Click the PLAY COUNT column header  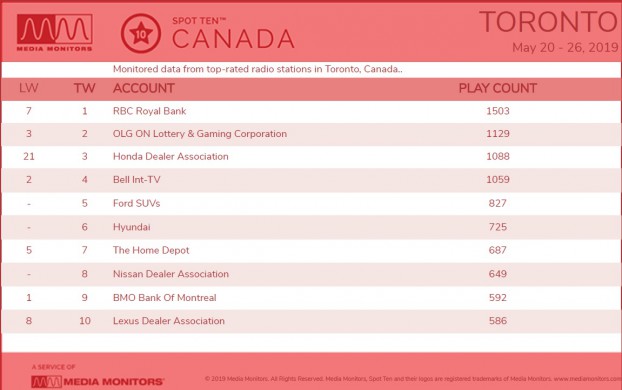pyautogui.click(x=498, y=88)
